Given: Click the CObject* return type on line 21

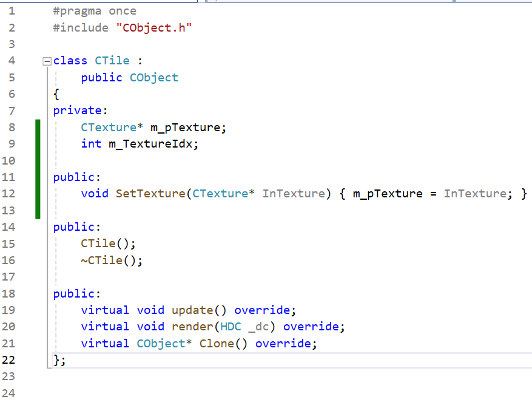Looking at the screenshot, I should (164, 344).
